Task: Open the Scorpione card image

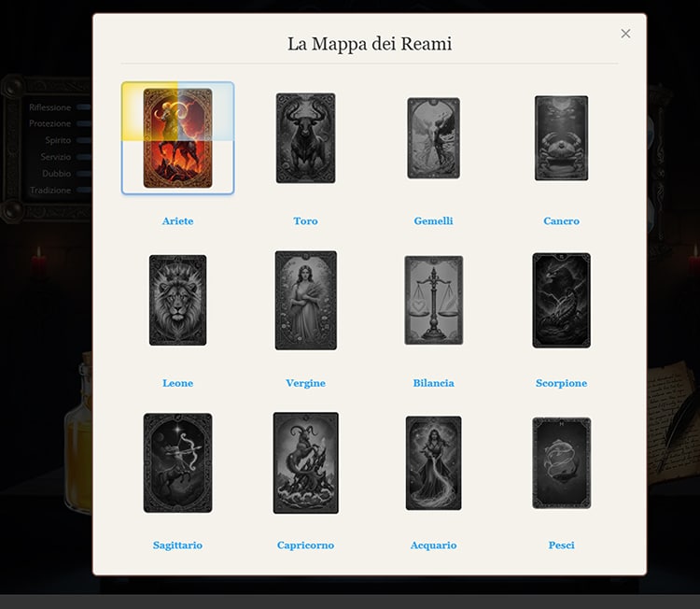Action: (561, 300)
